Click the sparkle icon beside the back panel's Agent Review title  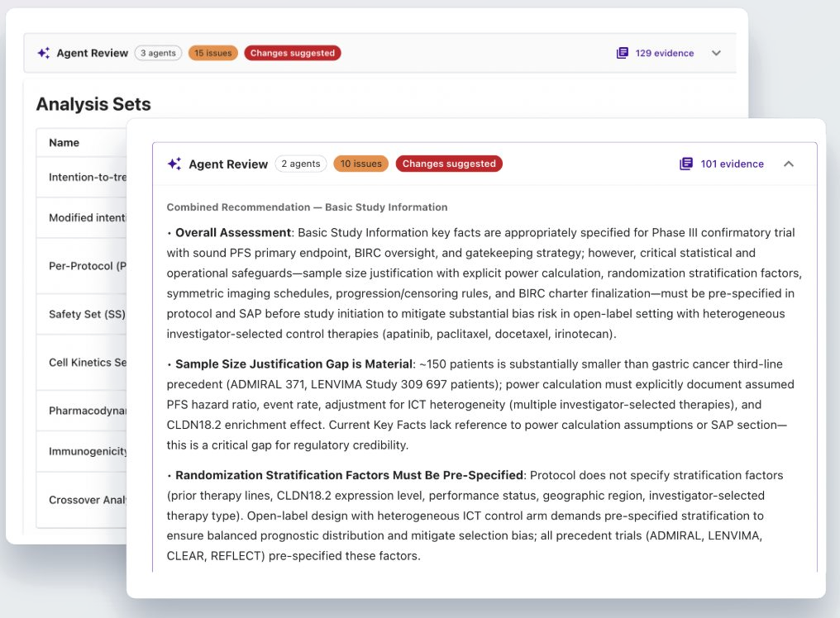click(43, 53)
